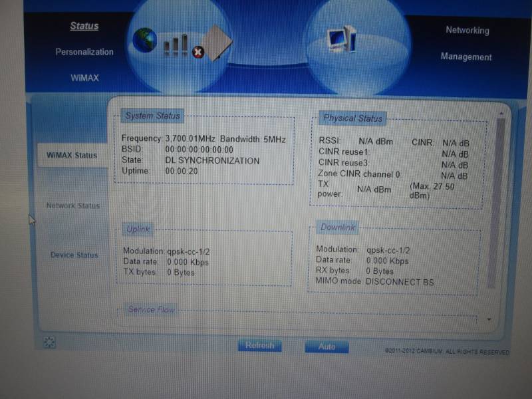Click the Auto button
This screenshot has height=399, width=532.
[x=327, y=346]
